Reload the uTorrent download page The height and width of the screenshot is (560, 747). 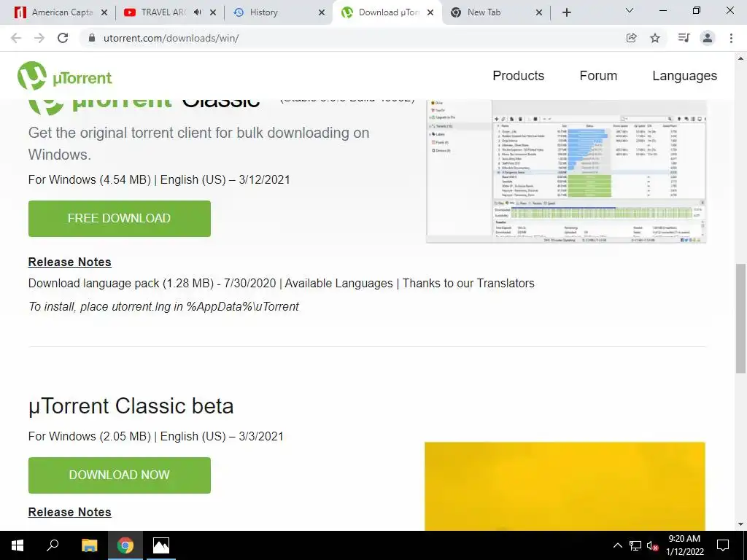point(63,38)
